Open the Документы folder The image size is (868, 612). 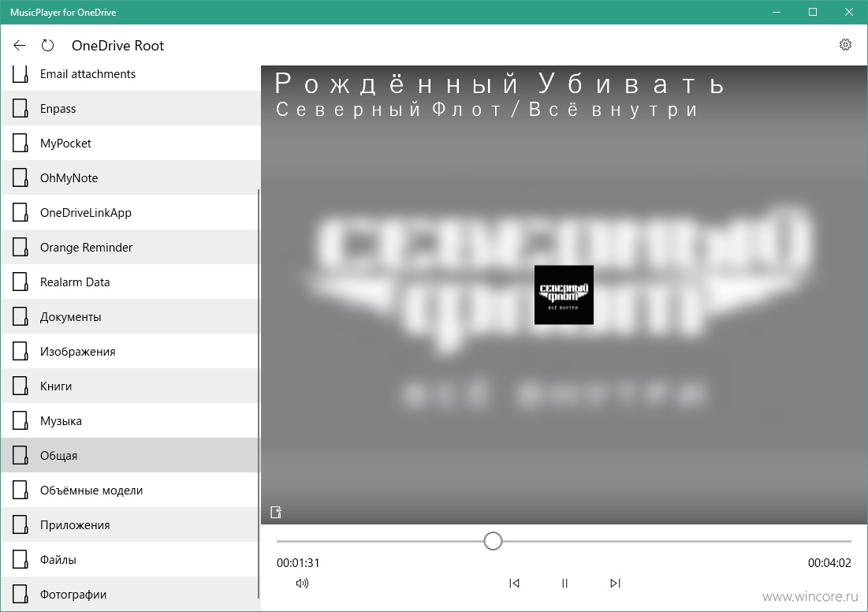pyautogui.click(x=130, y=317)
